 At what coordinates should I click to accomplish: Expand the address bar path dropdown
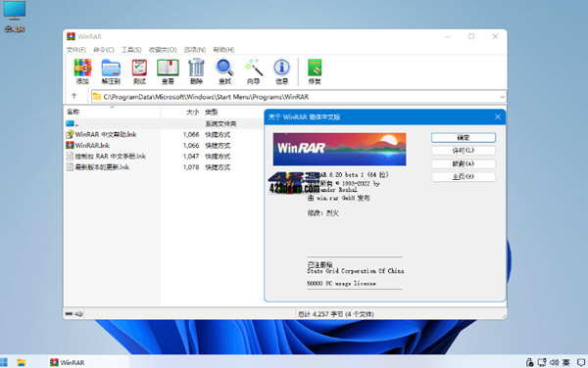tap(502, 97)
